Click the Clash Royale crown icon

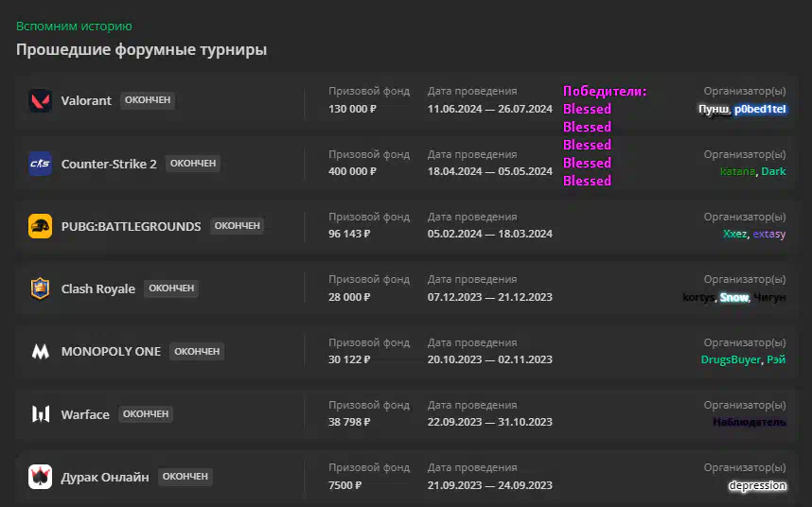pyautogui.click(x=40, y=288)
